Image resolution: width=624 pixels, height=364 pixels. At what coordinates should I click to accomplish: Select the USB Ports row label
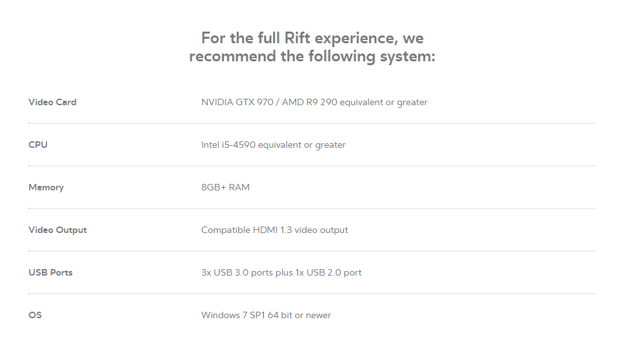coord(50,272)
